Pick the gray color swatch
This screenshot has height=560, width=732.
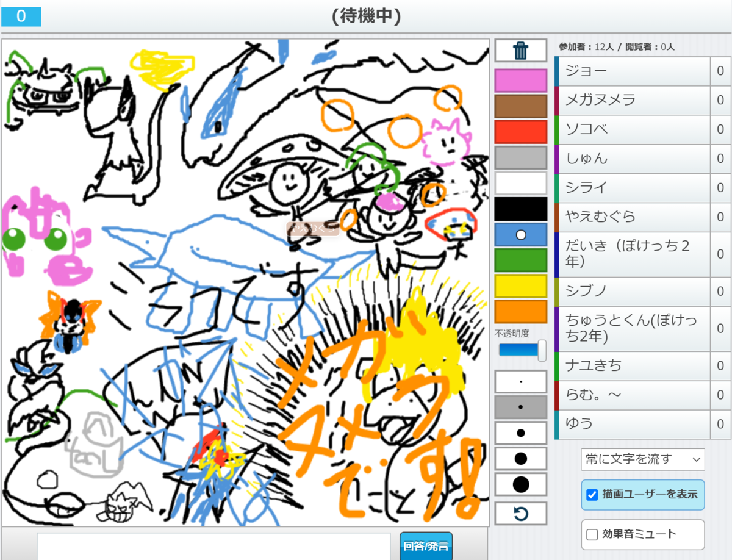(520, 157)
